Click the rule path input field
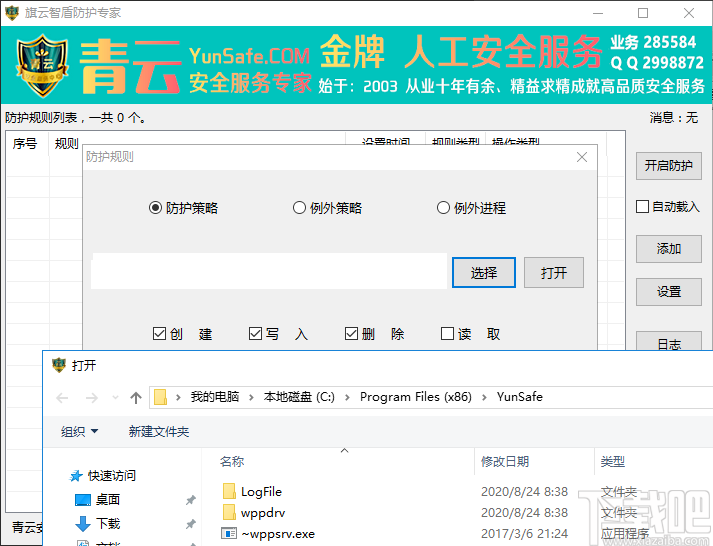The width and height of the screenshot is (713, 546). (x=269, y=271)
